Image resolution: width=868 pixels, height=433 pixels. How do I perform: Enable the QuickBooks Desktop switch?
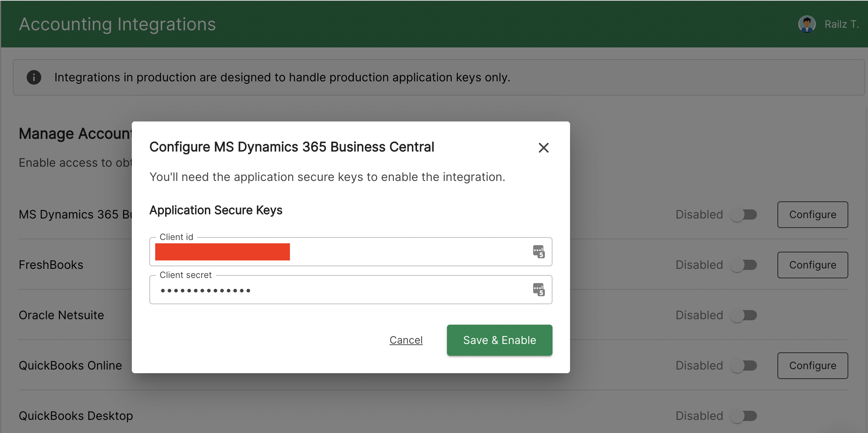743,416
